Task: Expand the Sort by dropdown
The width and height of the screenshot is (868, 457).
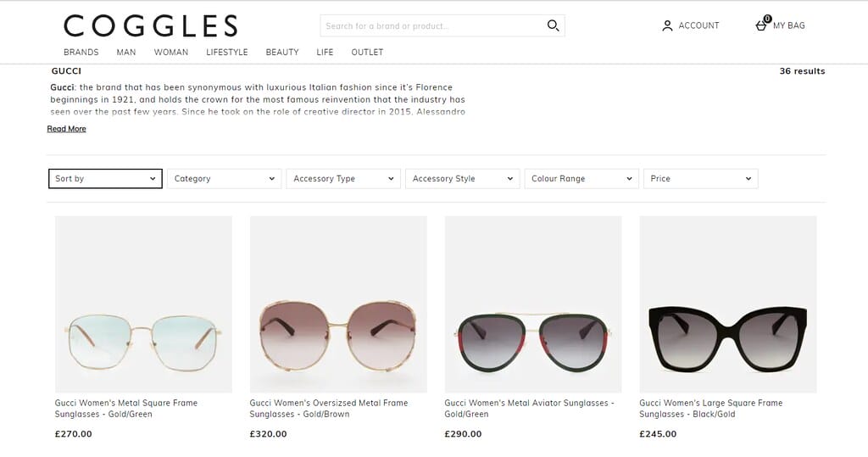Action: point(105,179)
